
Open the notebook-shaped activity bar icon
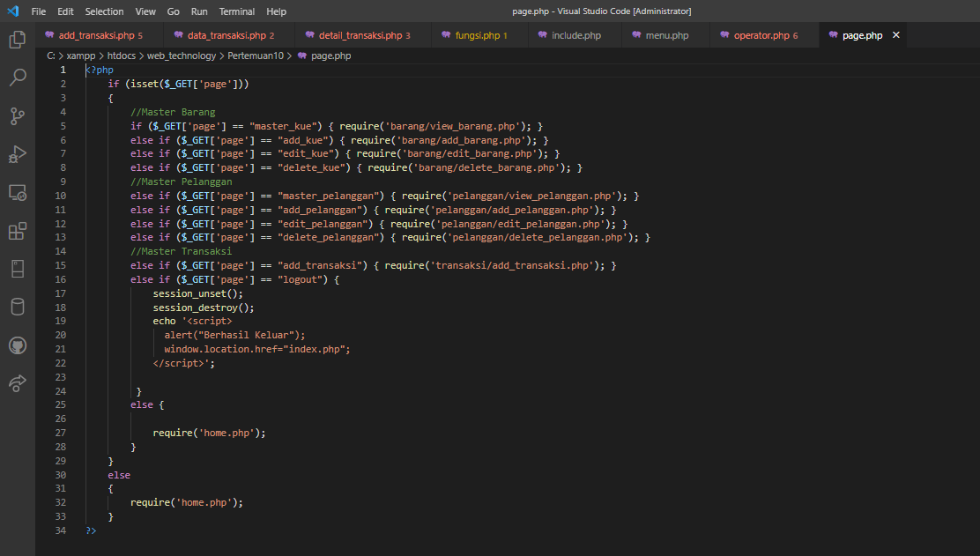click(18, 269)
